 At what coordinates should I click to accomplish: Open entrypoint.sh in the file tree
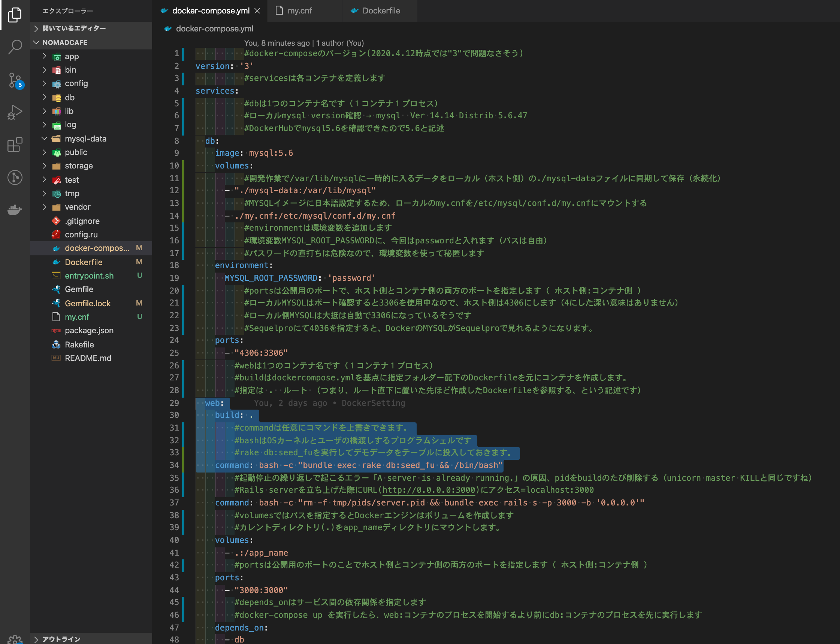[89, 276]
